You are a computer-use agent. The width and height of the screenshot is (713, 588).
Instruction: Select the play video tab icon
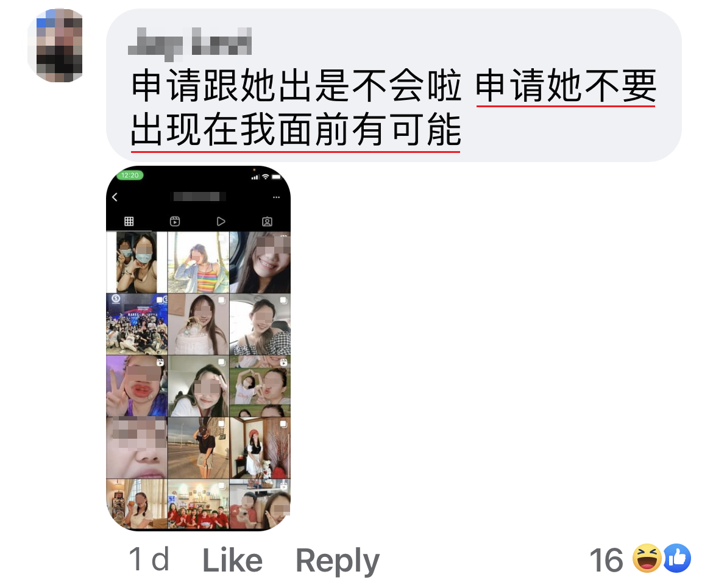click(x=221, y=221)
